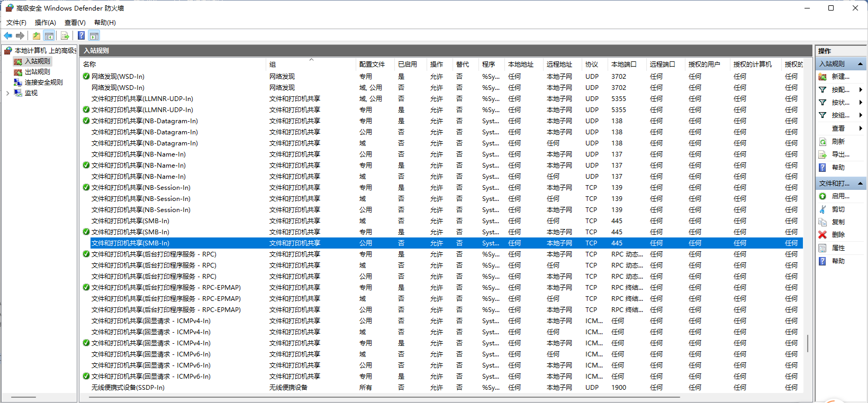Image resolution: width=868 pixels, height=403 pixels.
Task: Select the 本地计算机 root tree node
Action: coord(46,51)
